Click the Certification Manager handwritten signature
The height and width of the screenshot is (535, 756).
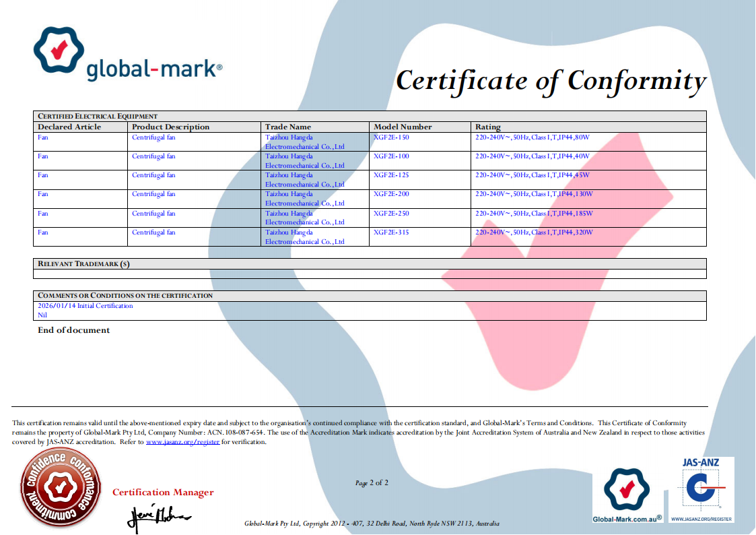pos(158,517)
